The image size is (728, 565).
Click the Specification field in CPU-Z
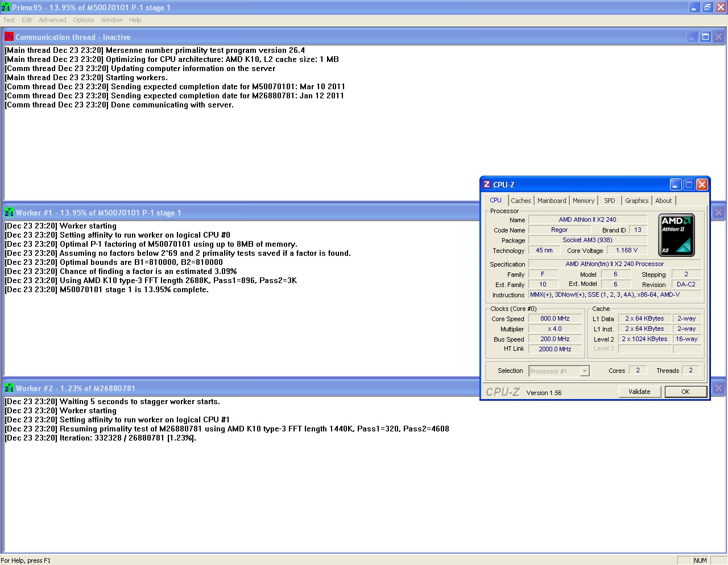(x=615, y=264)
